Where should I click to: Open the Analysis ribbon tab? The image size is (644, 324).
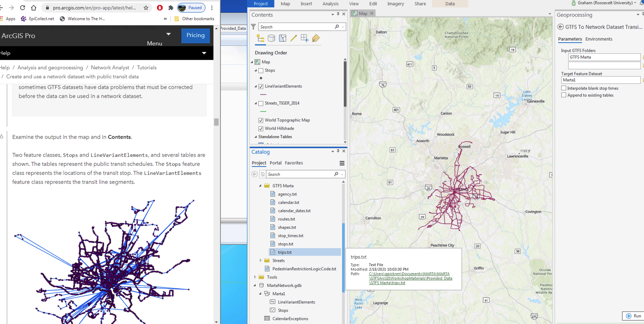coord(331,4)
